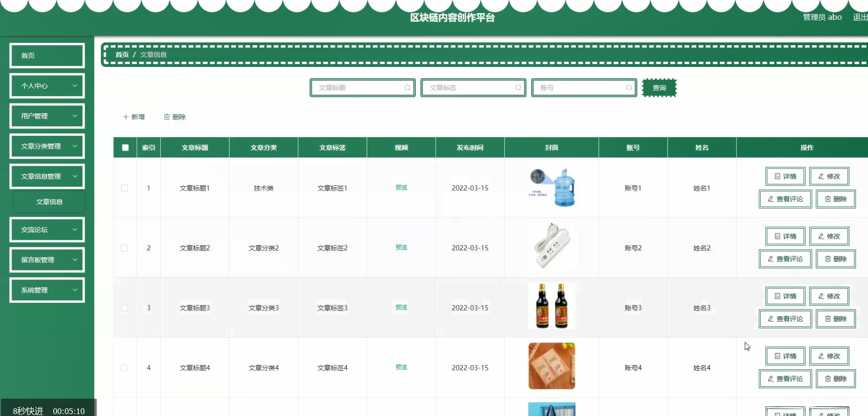The height and width of the screenshot is (416, 868).
Task: Click the 技术类 category cell
Action: [264, 188]
